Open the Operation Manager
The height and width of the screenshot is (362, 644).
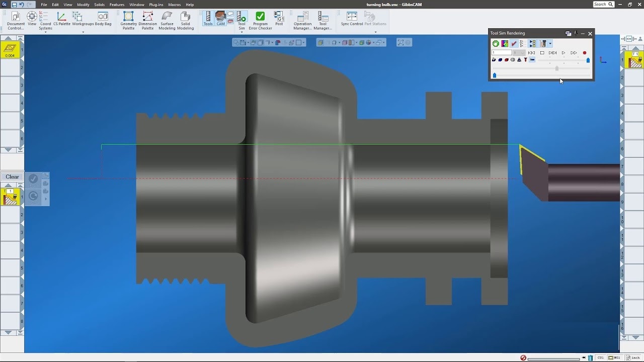[302, 21]
